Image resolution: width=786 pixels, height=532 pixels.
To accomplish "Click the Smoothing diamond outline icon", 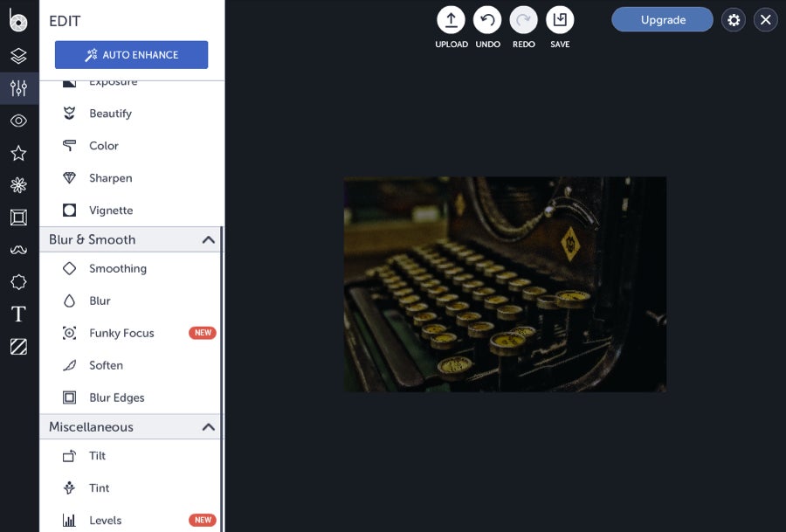I will point(69,268).
